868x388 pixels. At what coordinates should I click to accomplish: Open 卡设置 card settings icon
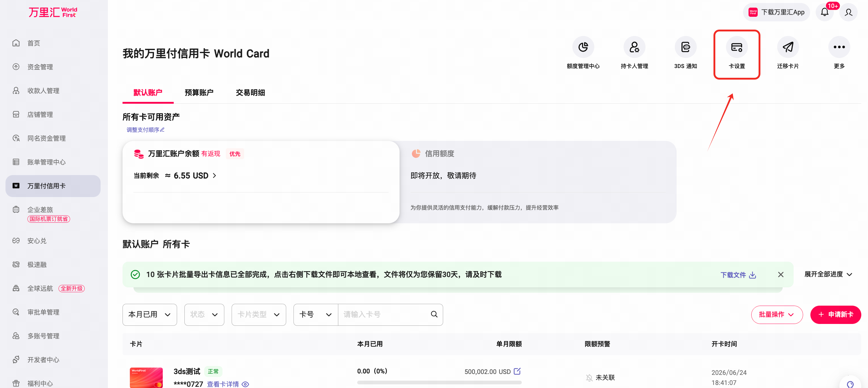737,47
